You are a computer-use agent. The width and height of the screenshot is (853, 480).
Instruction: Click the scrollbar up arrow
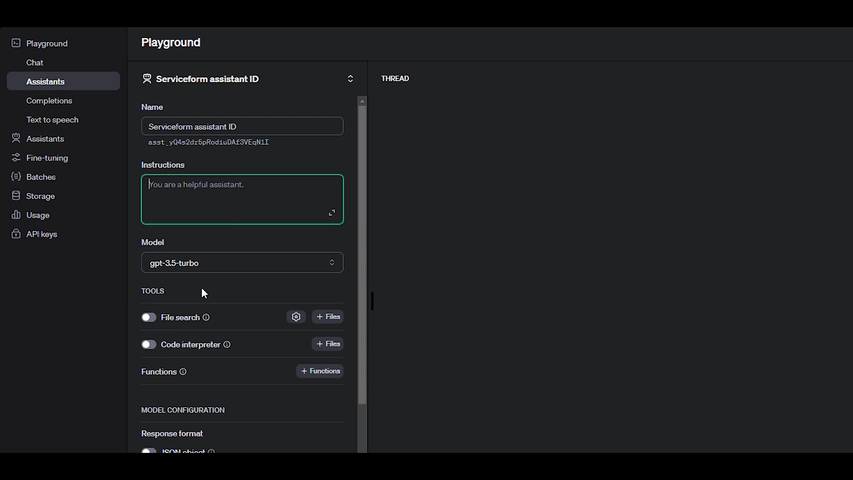(362, 101)
